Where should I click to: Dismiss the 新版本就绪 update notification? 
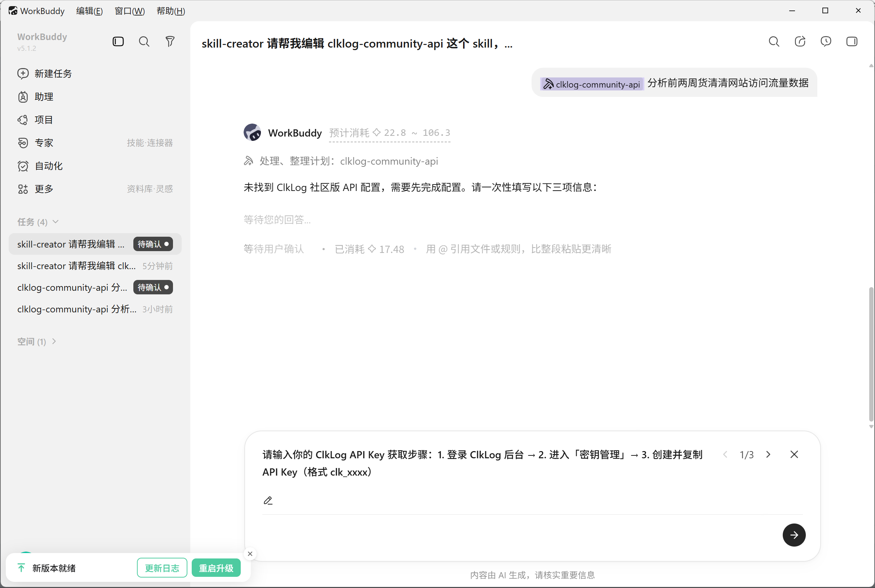[x=250, y=554]
